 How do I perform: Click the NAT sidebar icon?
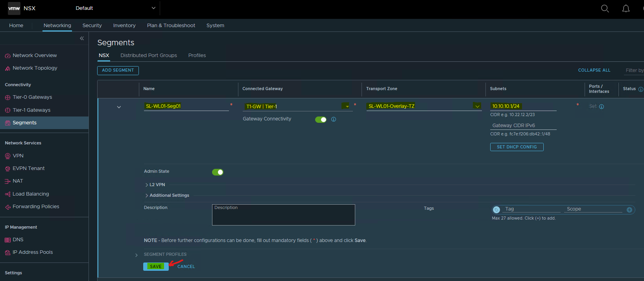(x=7, y=181)
